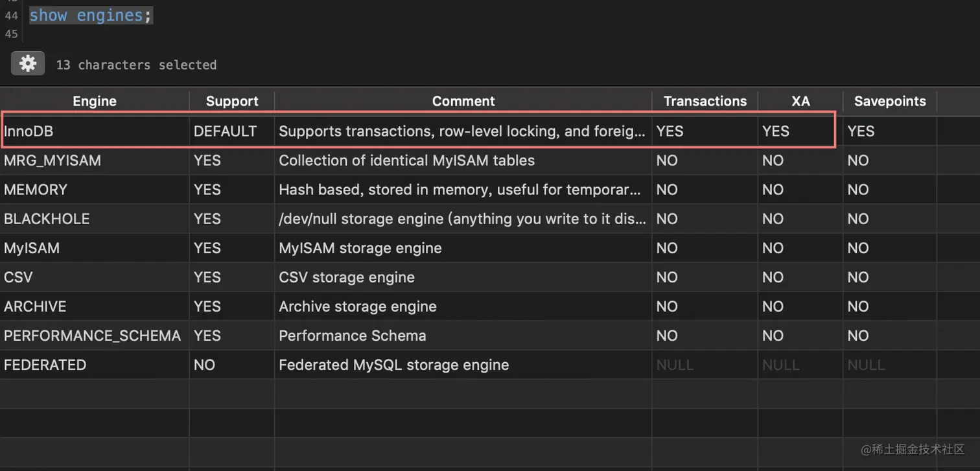
Task: Sort by the Support column header
Action: (x=232, y=101)
